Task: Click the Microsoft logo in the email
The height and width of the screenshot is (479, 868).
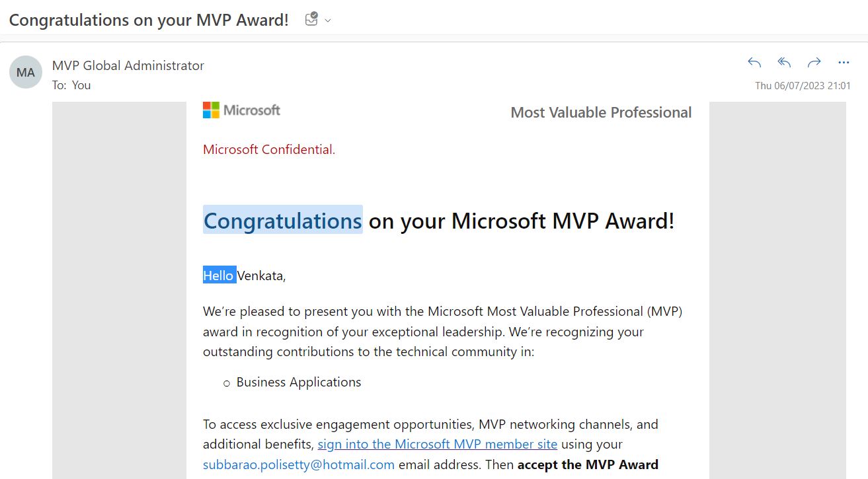Action: click(x=242, y=110)
